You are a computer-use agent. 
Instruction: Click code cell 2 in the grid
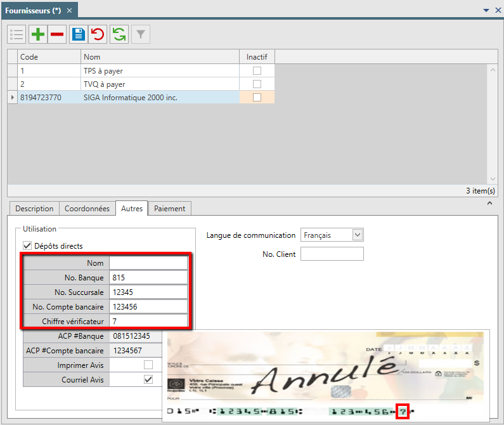tap(49, 84)
